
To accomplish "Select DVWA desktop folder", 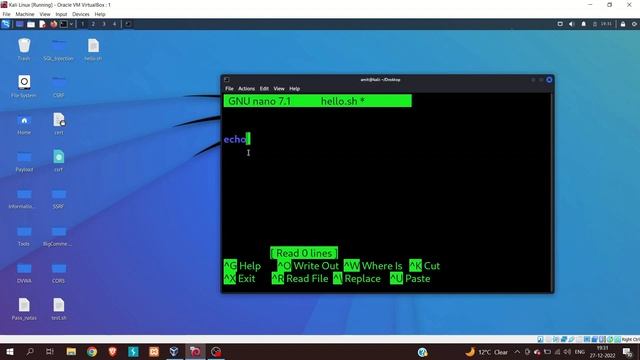I will 24,272.
